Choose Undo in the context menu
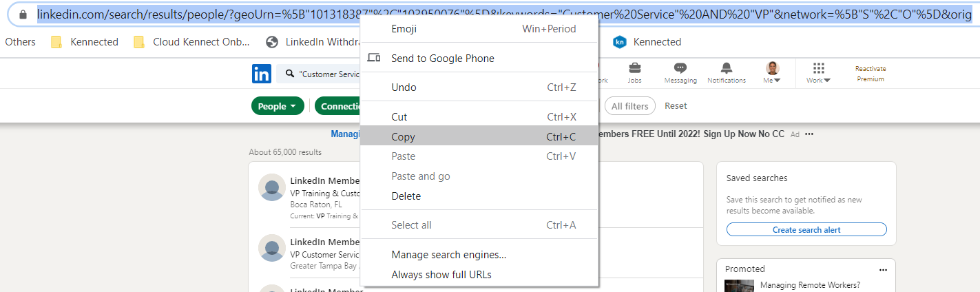This screenshot has width=980, height=292. coord(479,87)
